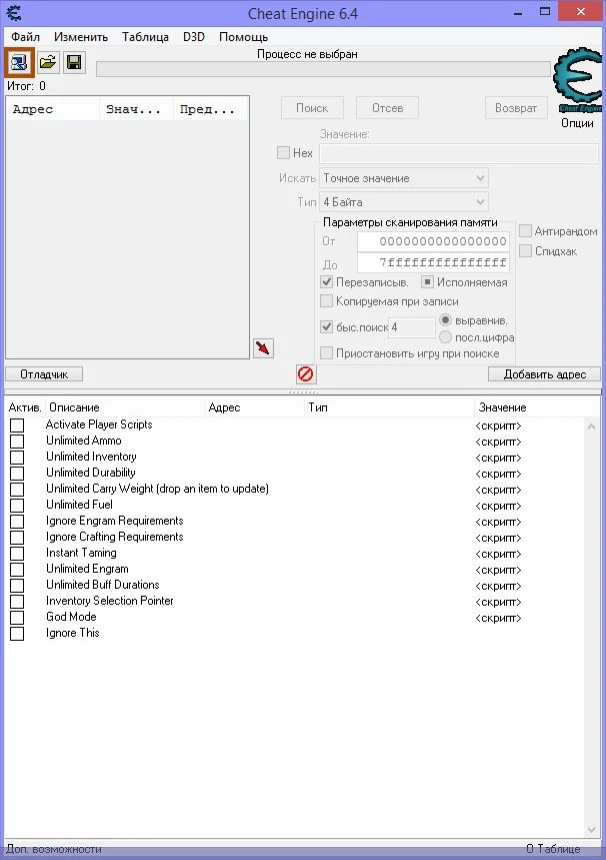This screenshot has height=860, width=606.
Task: Click the Поиск button
Action: coord(312,108)
